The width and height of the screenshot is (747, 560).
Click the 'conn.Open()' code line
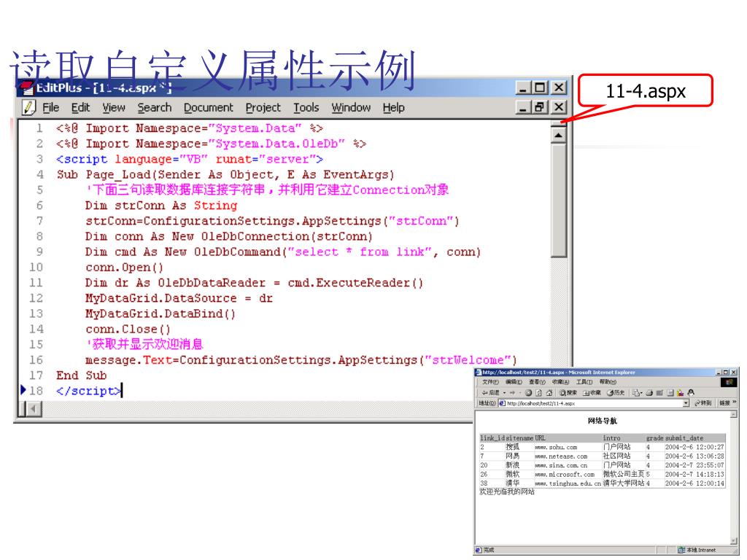pos(124,268)
